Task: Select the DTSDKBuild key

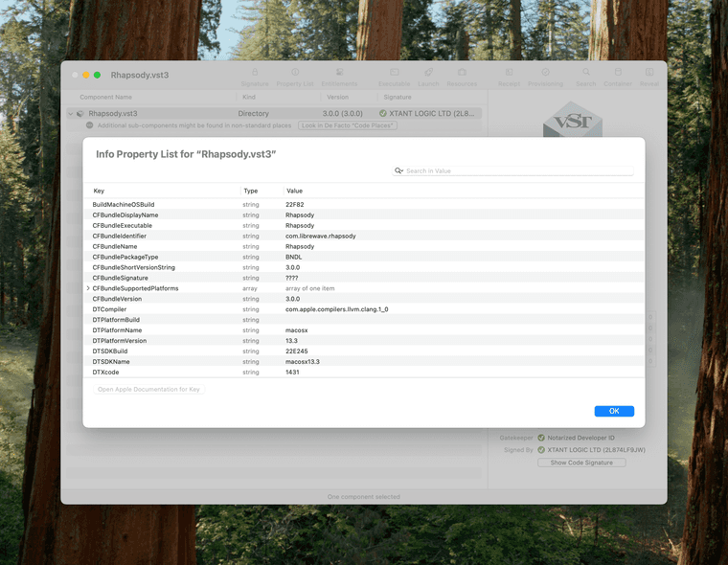Action: 109,351
